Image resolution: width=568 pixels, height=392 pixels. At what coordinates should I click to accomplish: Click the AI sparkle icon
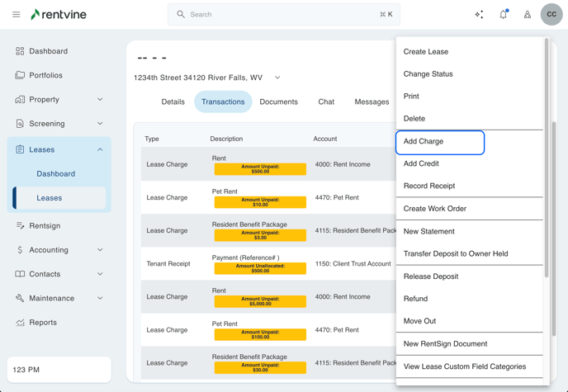click(479, 15)
